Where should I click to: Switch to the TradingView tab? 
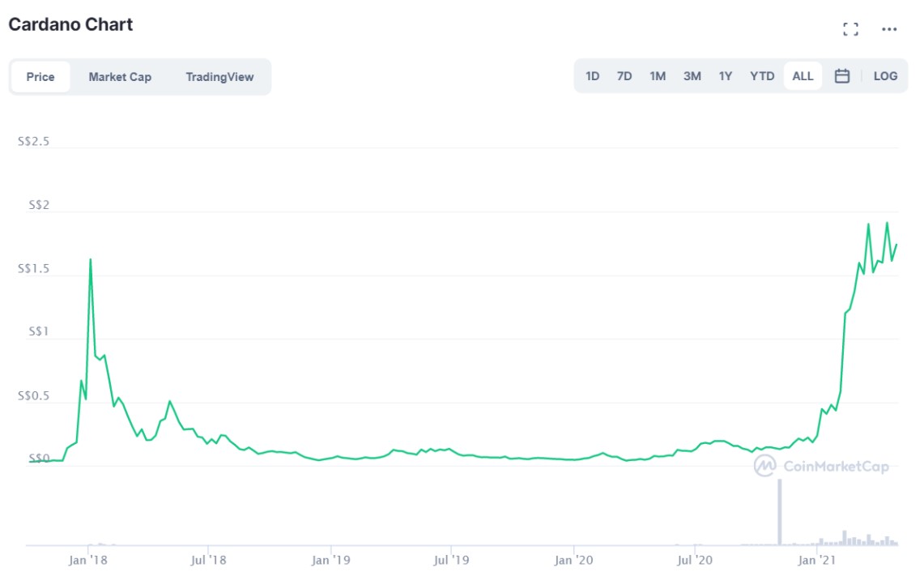tap(219, 77)
